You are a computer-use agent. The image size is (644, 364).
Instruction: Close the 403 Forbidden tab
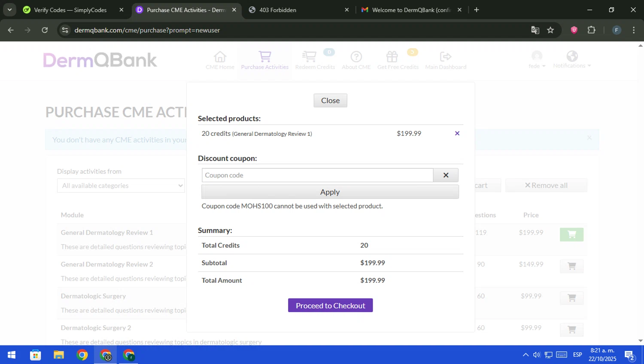[x=347, y=10]
